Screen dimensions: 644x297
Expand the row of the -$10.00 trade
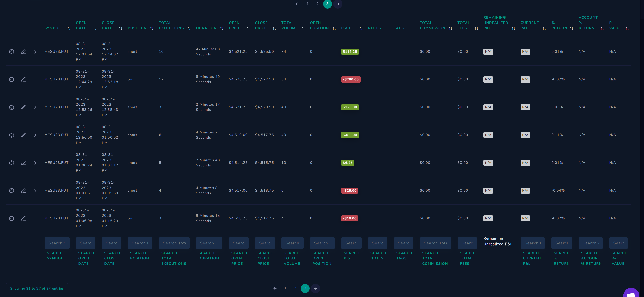[x=35, y=218]
